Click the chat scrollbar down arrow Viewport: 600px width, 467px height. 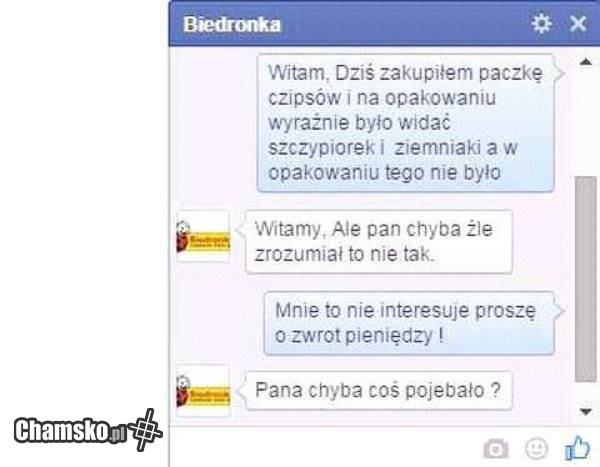[x=585, y=412]
